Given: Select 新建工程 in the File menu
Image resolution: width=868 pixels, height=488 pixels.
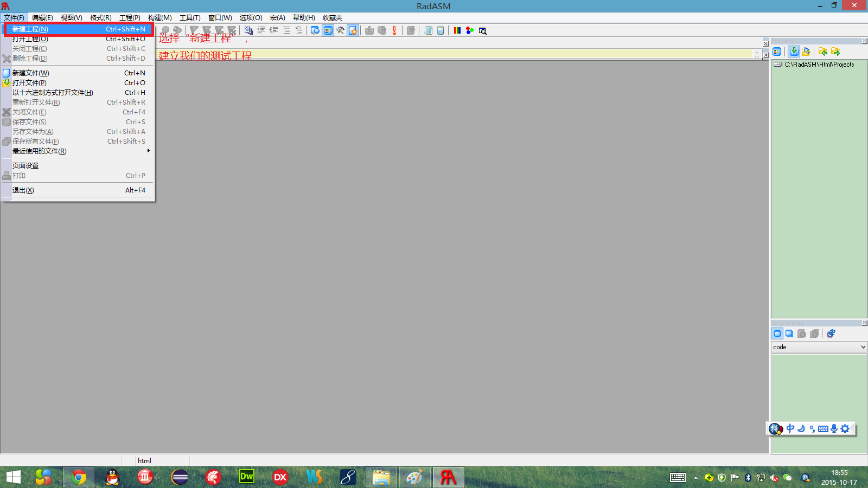Looking at the screenshot, I should [79, 29].
